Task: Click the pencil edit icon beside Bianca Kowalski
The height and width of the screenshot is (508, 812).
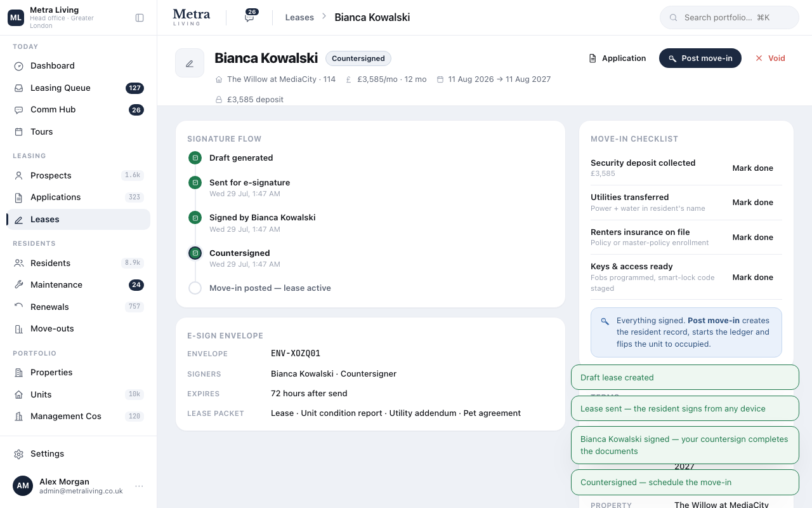Action: [190, 63]
